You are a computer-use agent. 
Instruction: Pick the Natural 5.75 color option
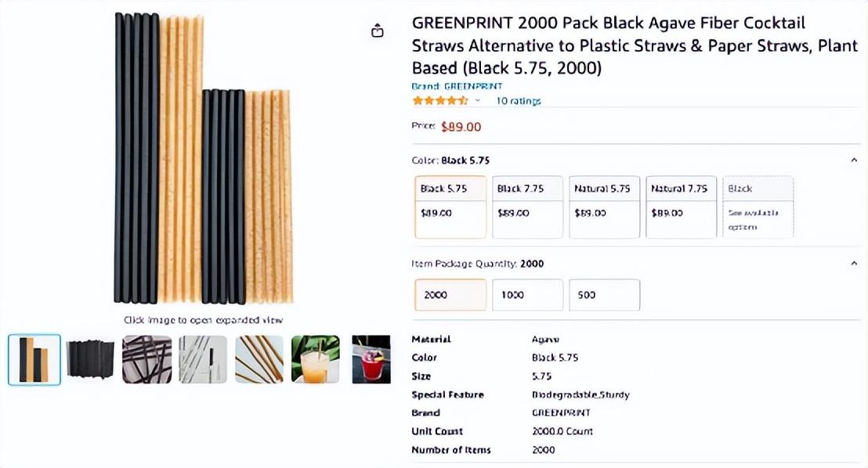pyautogui.click(x=604, y=207)
